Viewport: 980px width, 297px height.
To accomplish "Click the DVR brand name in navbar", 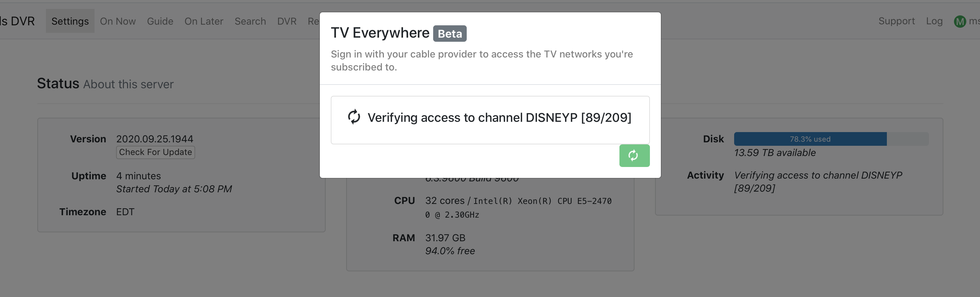I will [x=18, y=21].
